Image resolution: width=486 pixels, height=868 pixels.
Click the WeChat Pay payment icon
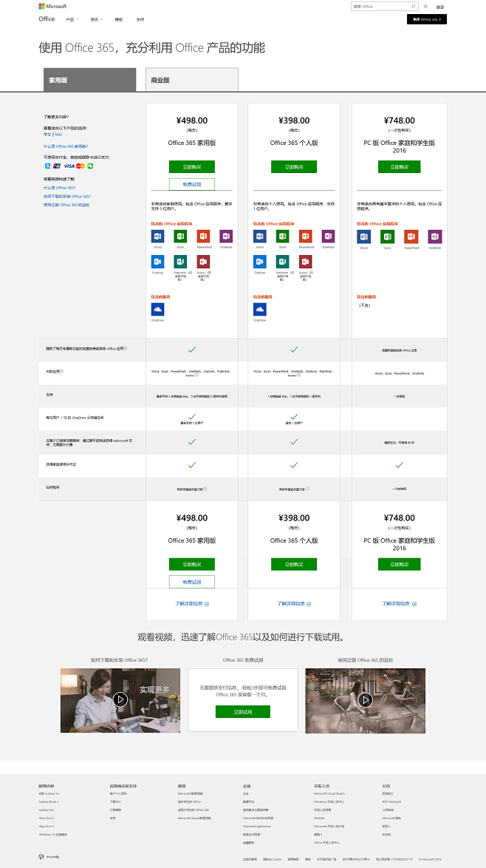point(90,166)
